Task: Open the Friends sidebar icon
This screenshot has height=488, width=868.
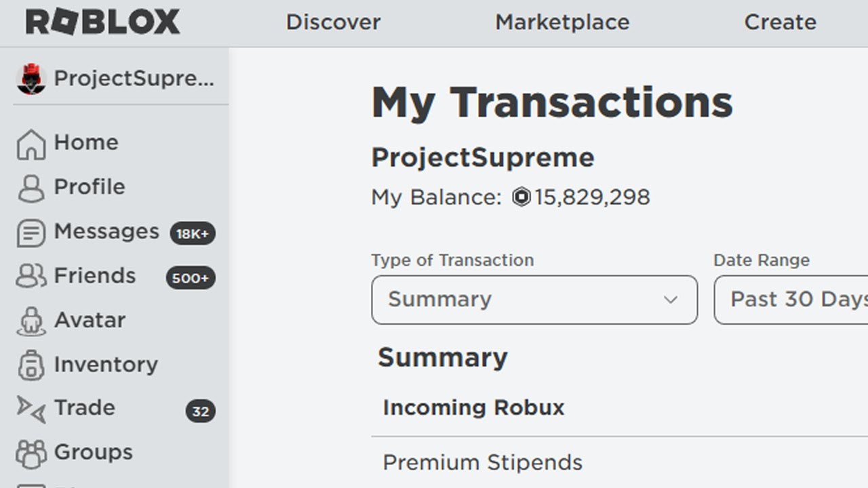Action: pyautogui.click(x=31, y=277)
